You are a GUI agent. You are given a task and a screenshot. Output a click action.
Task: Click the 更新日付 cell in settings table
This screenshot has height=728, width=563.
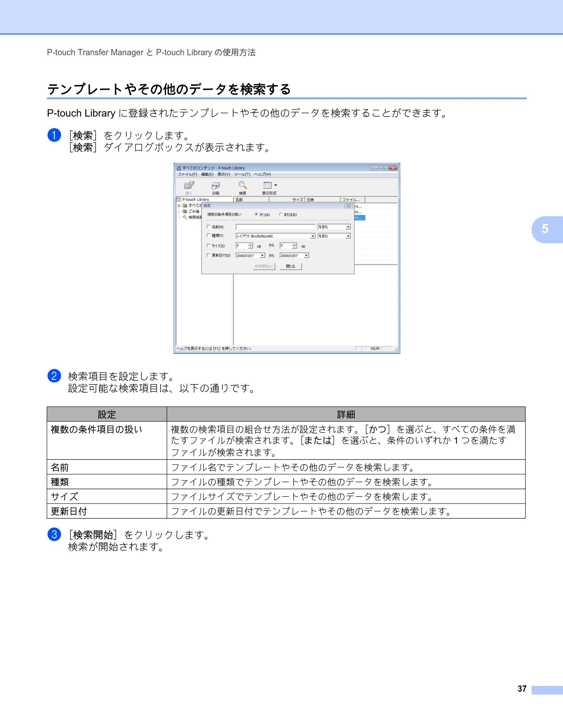107,511
